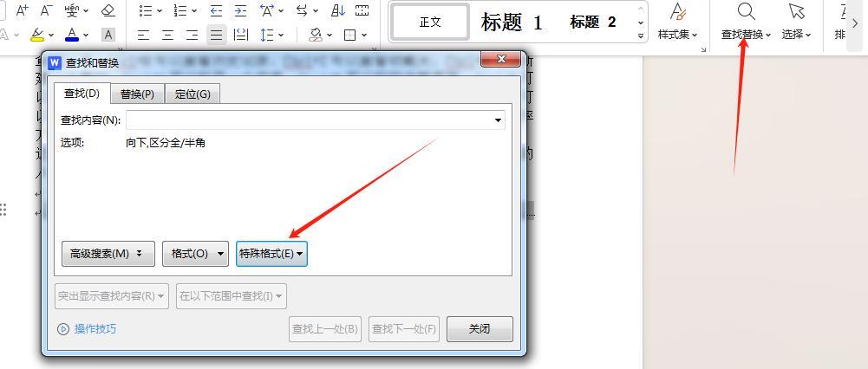Open the 特殊格式(E) menu button

coord(271,254)
